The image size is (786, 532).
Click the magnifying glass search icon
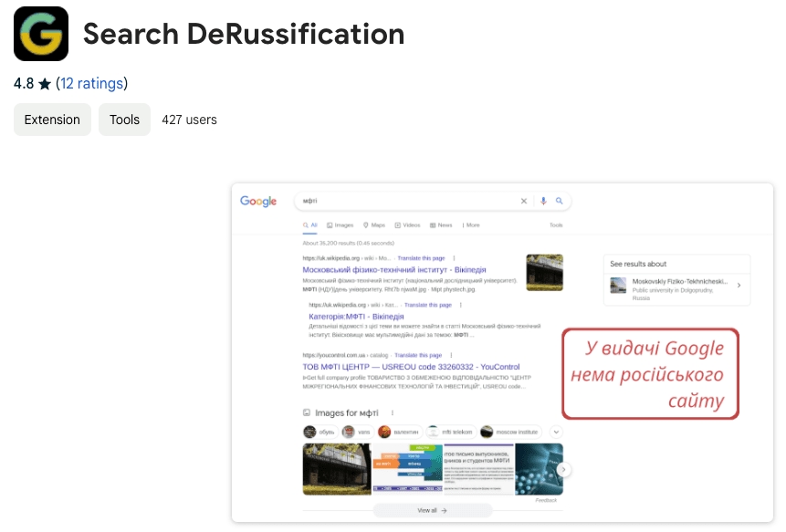560,202
